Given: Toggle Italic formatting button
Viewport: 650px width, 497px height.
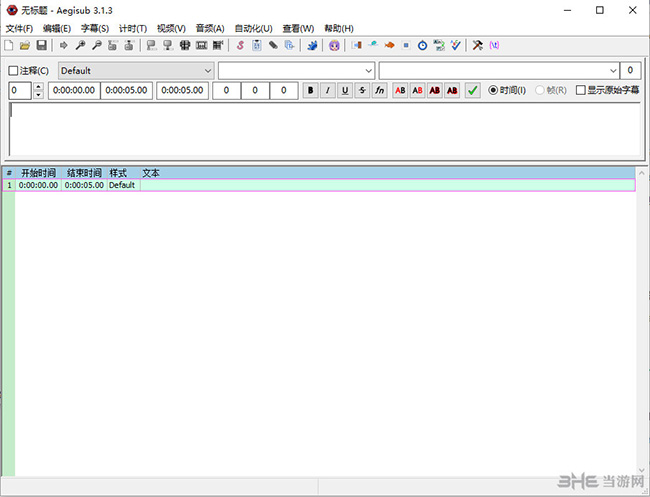Looking at the screenshot, I should tap(327, 90).
